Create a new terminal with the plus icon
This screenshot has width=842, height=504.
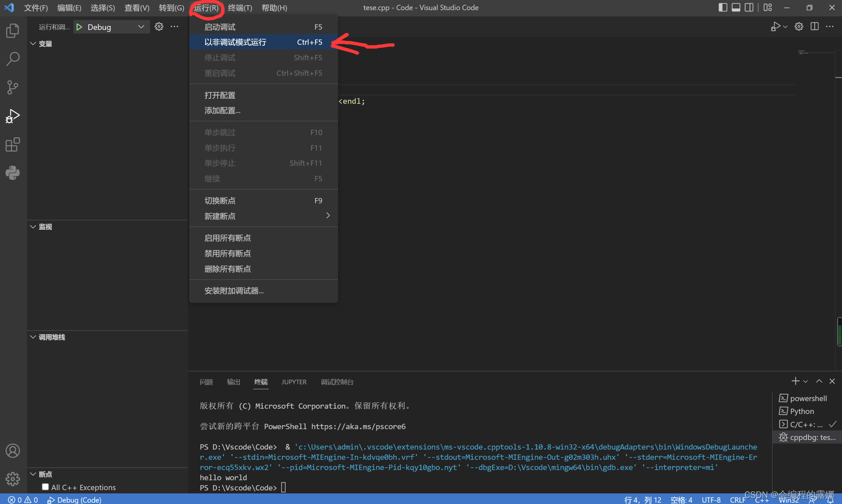coord(795,381)
